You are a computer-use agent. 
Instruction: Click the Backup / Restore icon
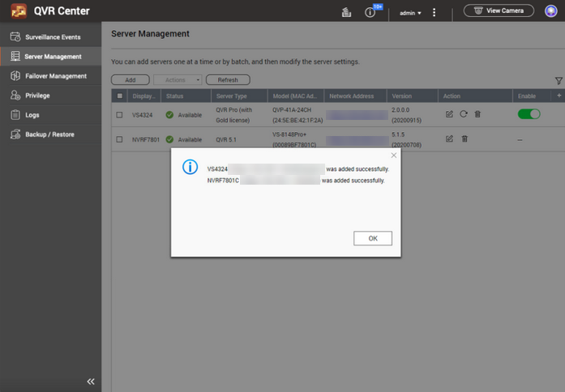15,134
